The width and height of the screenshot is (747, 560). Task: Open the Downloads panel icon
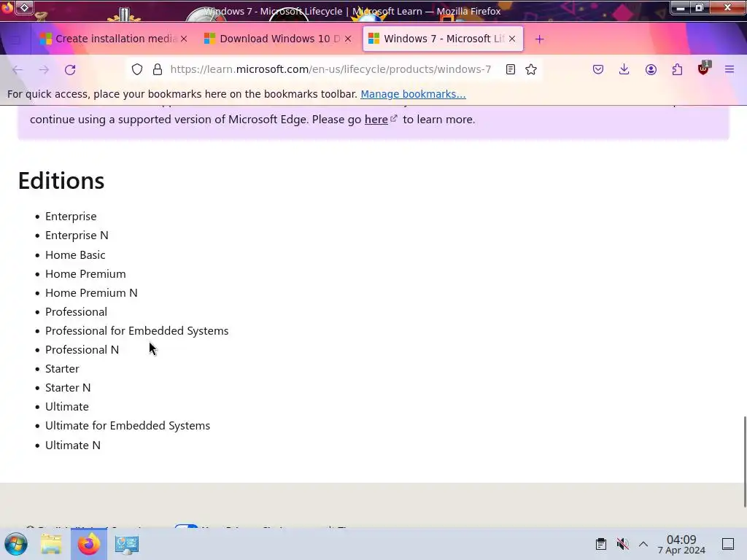(x=624, y=69)
